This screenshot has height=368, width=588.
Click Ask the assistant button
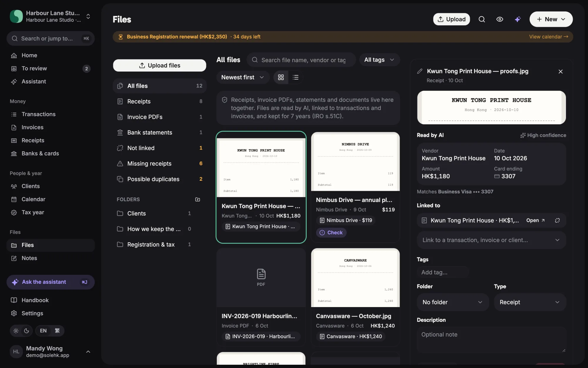(51, 282)
